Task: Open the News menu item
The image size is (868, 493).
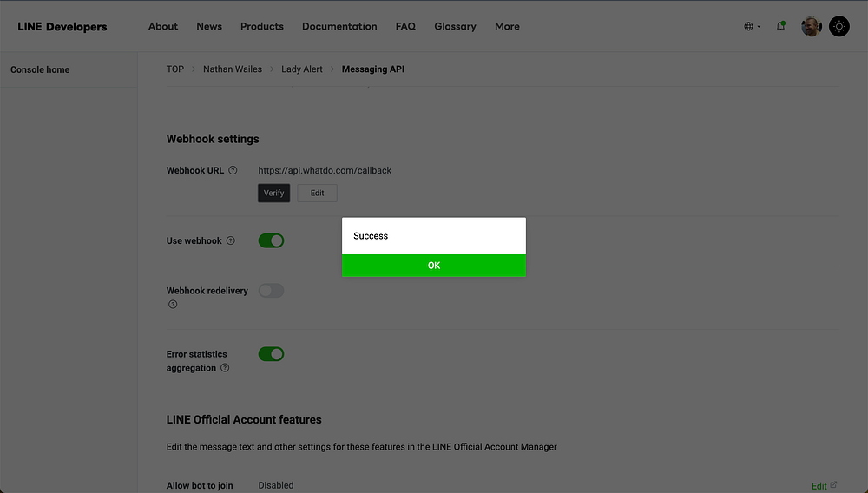Action: coord(209,27)
